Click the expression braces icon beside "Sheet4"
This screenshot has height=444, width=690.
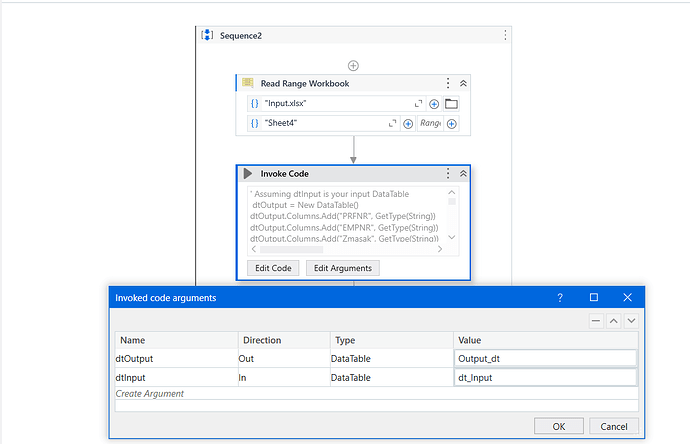point(254,123)
